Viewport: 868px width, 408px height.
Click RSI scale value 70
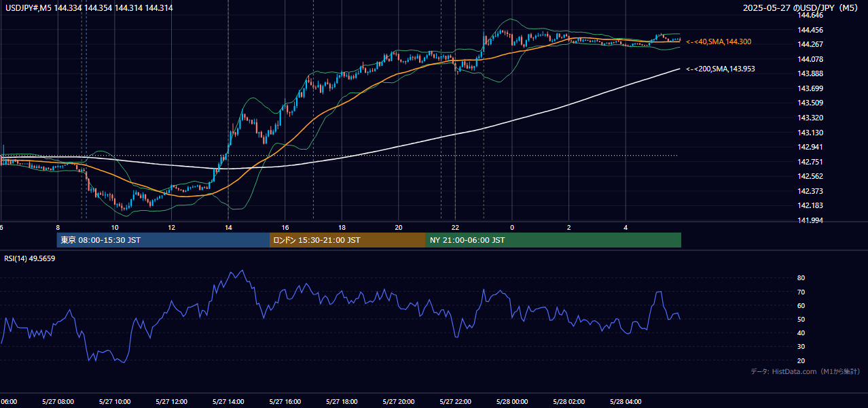coord(801,292)
